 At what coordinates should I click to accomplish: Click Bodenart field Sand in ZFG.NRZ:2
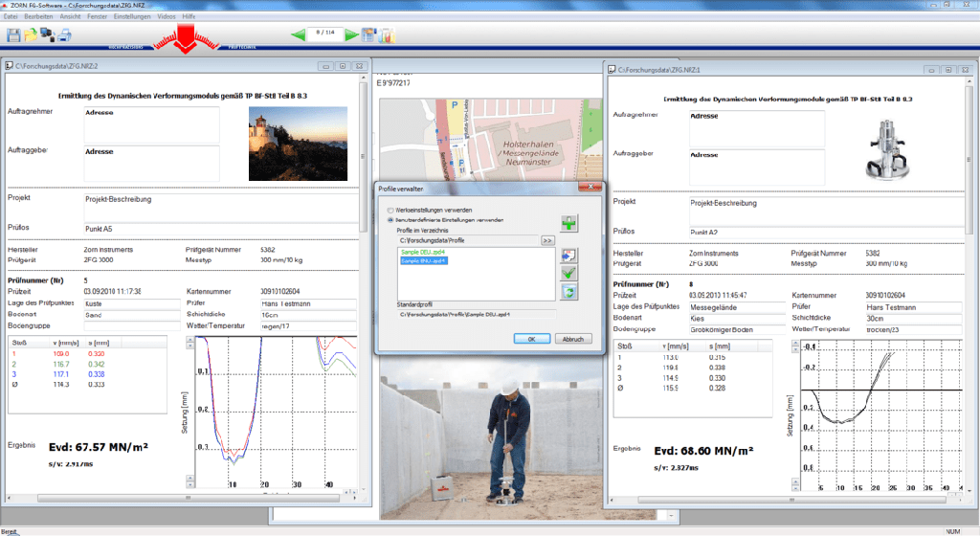point(131,315)
